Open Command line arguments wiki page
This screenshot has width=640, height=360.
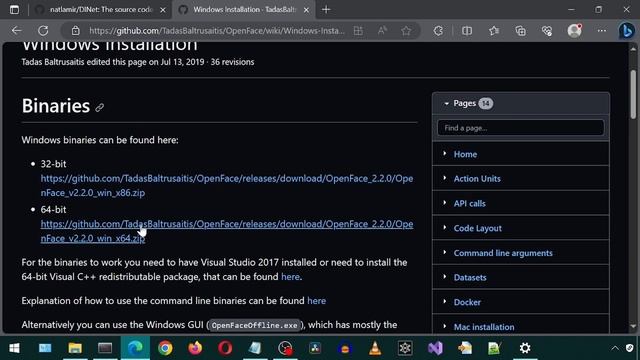[x=503, y=253]
